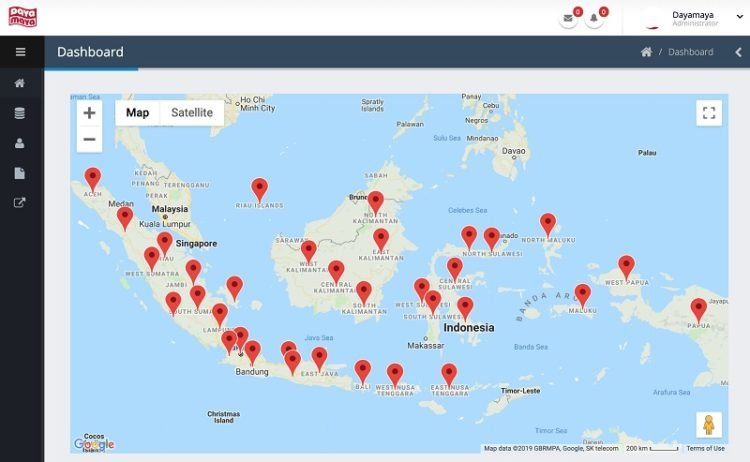Switch to Satellite view
750x462 pixels.
pyautogui.click(x=192, y=113)
